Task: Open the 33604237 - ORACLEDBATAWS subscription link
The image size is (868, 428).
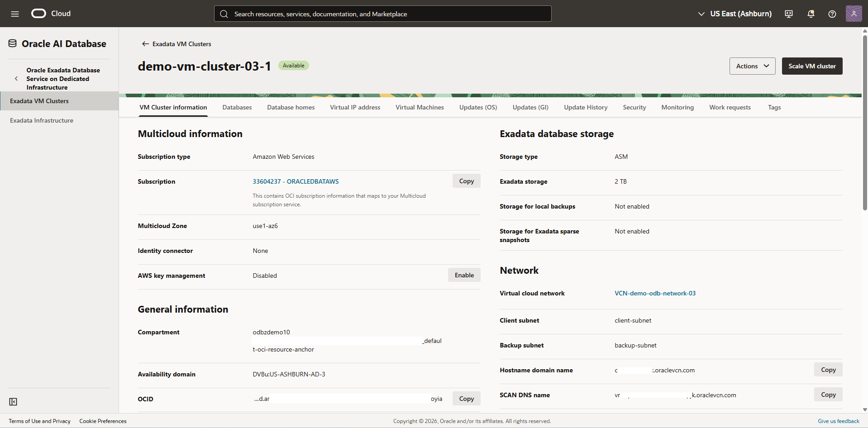Action: click(x=296, y=181)
